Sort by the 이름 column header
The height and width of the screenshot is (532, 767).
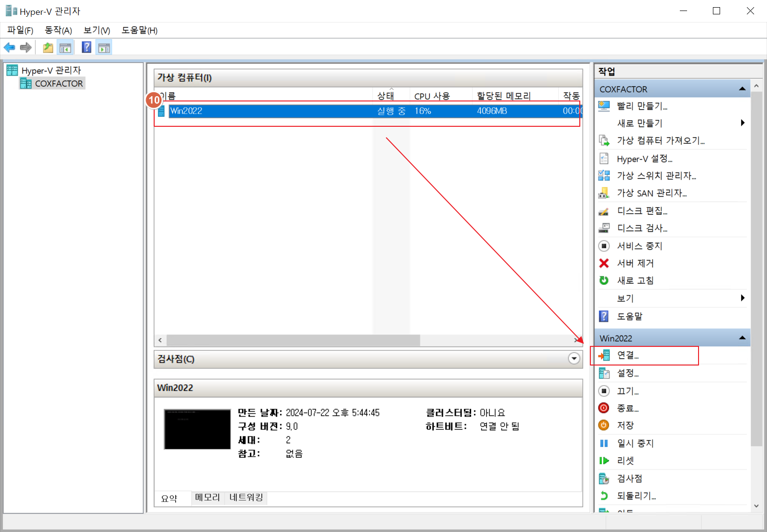(x=264, y=96)
